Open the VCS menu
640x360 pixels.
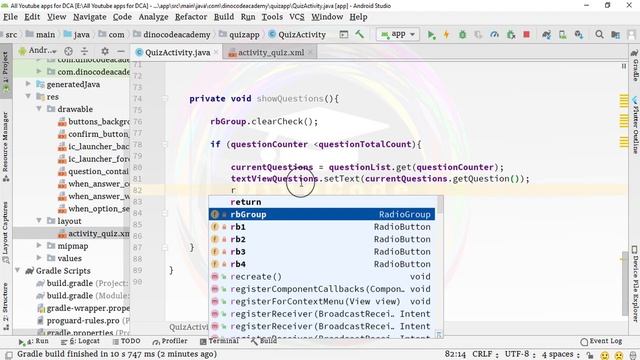pyautogui.click(x=297, y=17)
